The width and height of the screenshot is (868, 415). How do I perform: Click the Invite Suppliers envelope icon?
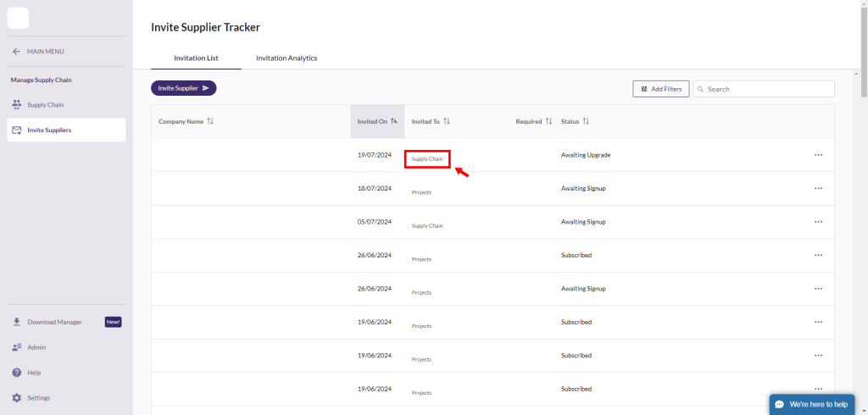[x=17, y=130]
